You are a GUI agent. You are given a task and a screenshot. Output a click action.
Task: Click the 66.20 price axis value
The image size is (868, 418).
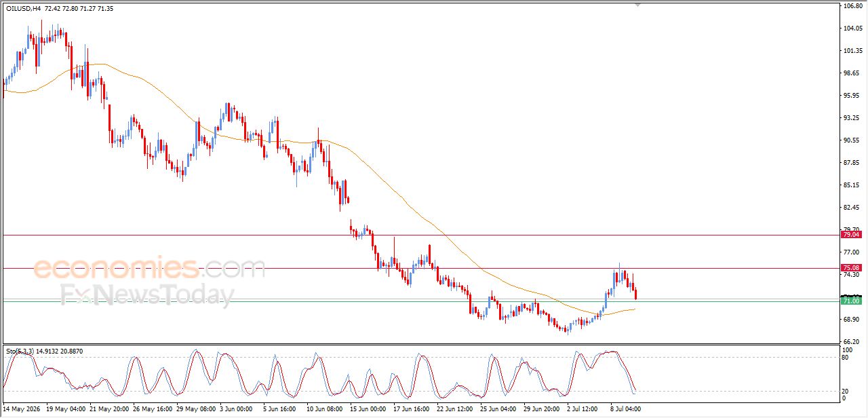(x=852, y=341)
